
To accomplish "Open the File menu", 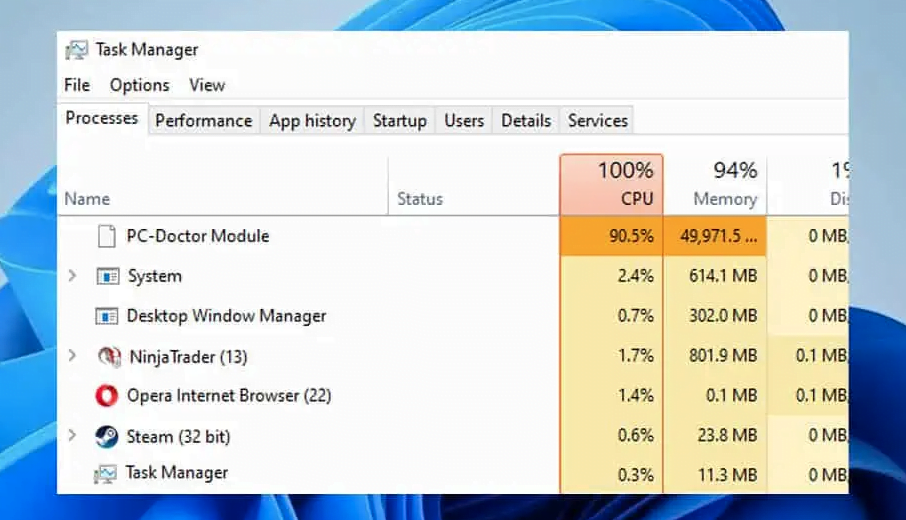I will coord(77,85).
